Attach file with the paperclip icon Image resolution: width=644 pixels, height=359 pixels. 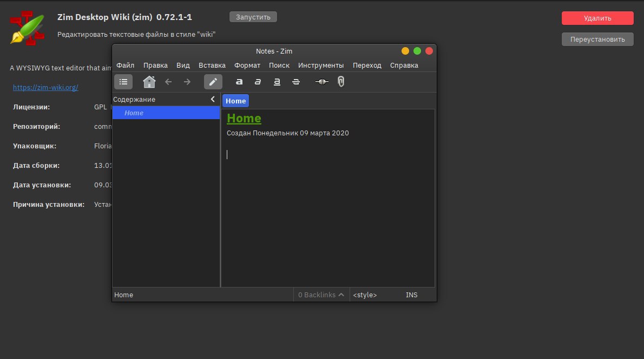(341, 82)
